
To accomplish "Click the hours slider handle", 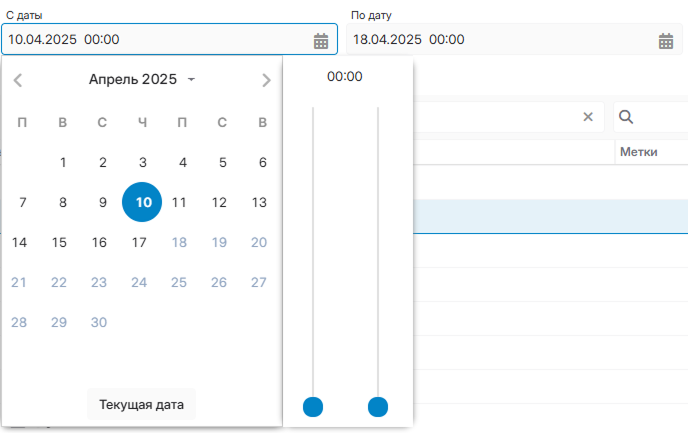I will tap(313, 407).
